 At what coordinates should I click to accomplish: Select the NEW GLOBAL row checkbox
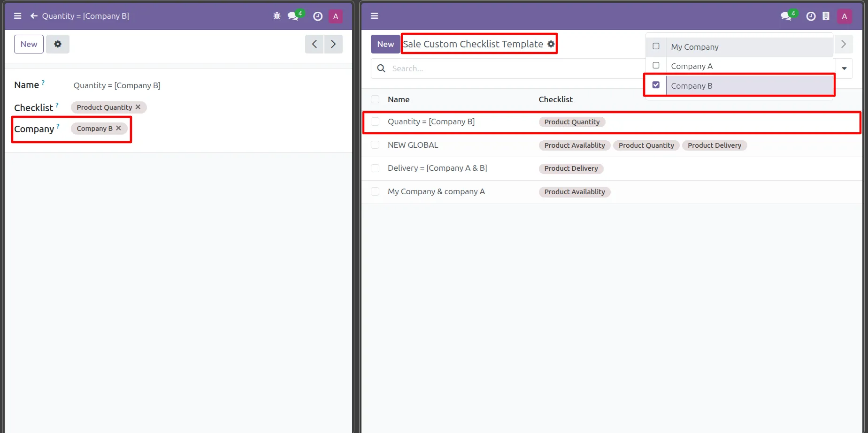click(x=375, y=145)
